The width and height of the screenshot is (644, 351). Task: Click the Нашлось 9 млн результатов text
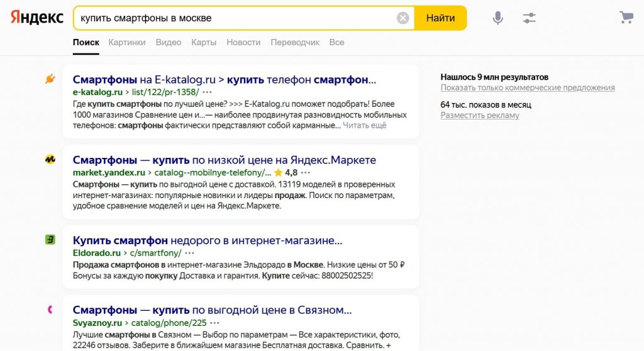[x=494, y=77]
